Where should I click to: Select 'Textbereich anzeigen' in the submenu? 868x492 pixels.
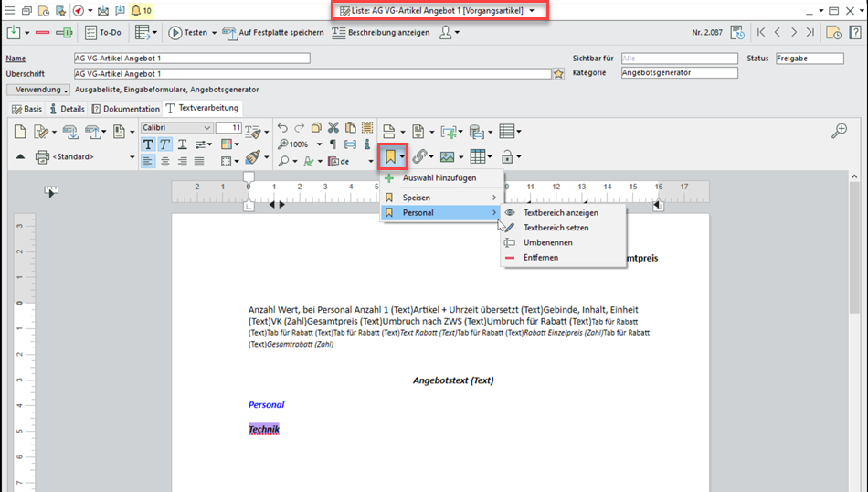tap(560, 212)
